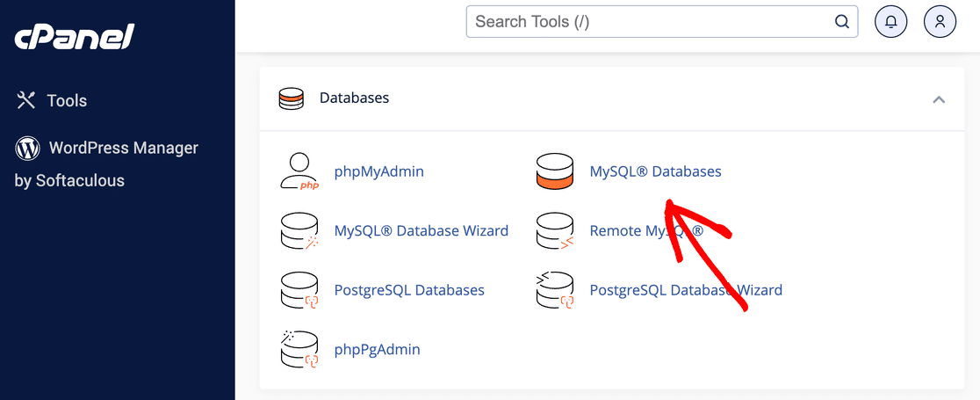
Task: Click the Databases section header icon
Action: tap(291, 98)
